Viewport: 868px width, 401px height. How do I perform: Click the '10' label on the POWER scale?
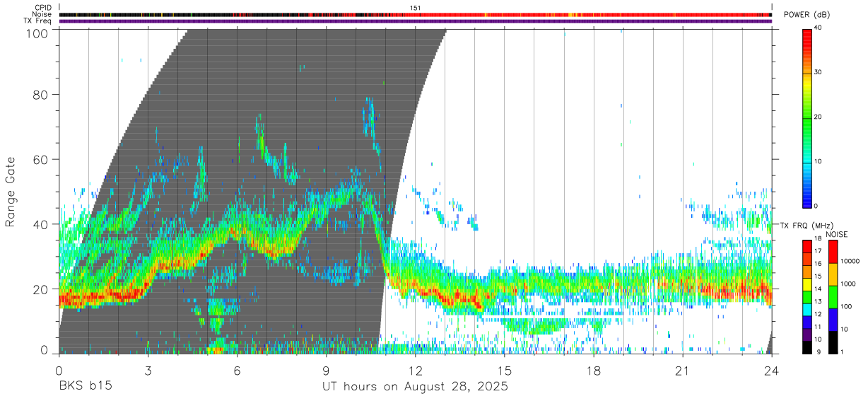tap(818, 161)
